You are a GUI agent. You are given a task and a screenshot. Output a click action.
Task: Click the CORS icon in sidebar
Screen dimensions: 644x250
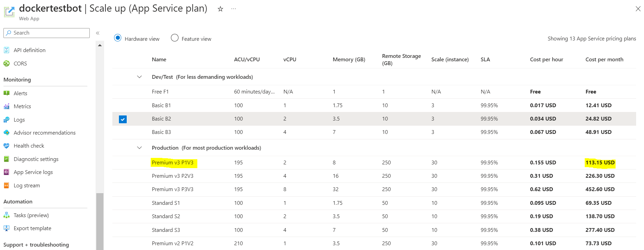pyautogui.click(x=7, y=63)
